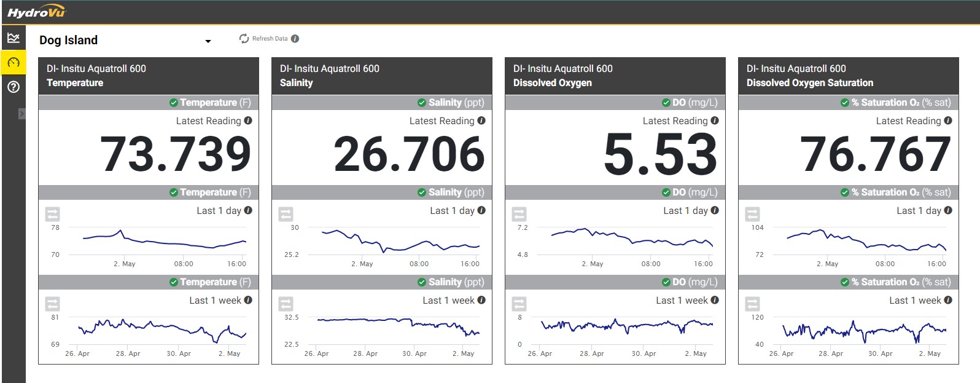This screenshot has width=980, height=383.
Task: Open the charts view in sidebar
Action: tap(14, 38)
